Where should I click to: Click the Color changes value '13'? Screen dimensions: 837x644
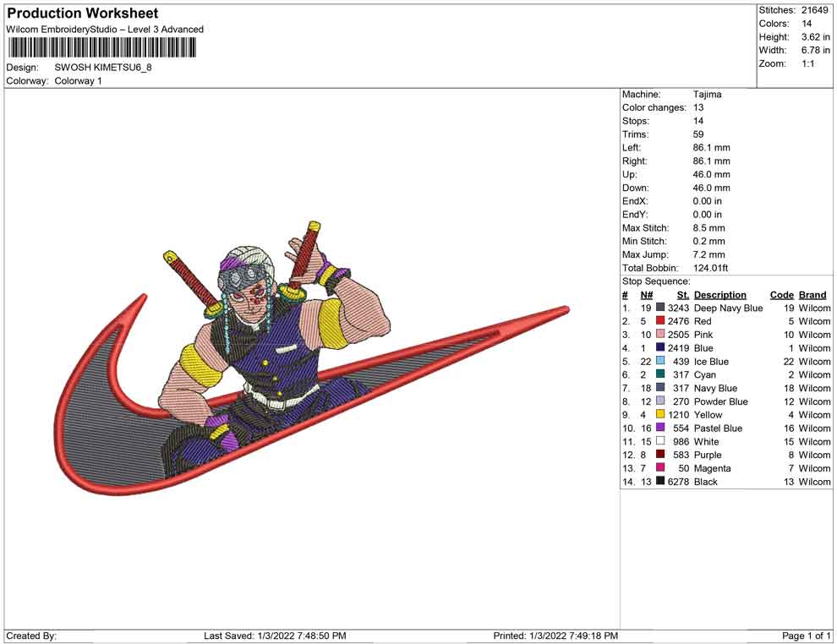(x=698, y=108)
